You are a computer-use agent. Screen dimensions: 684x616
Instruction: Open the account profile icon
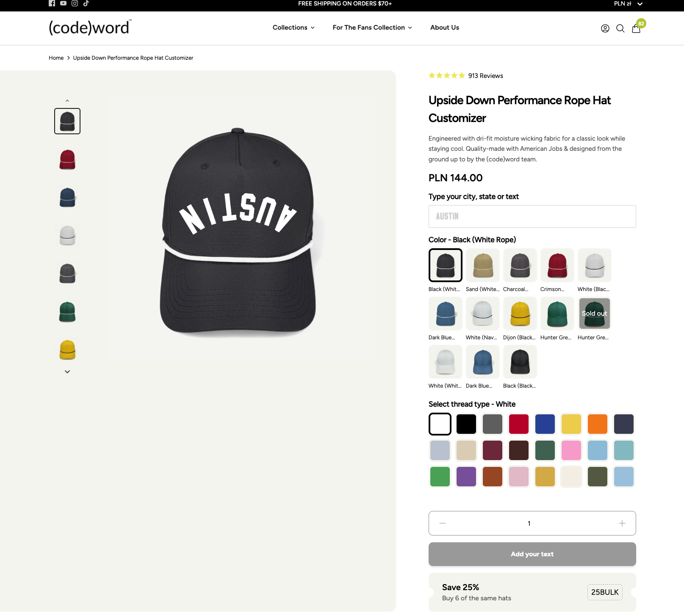click(605, 28)
